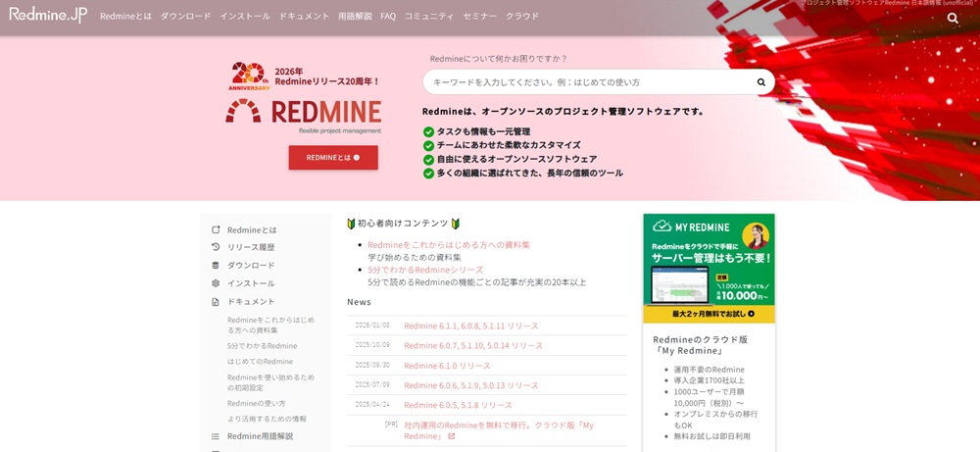Select Redmine用語解説 in the left sidebar
980x452 pixels.
pyautogui.click(x=260, y=436)
